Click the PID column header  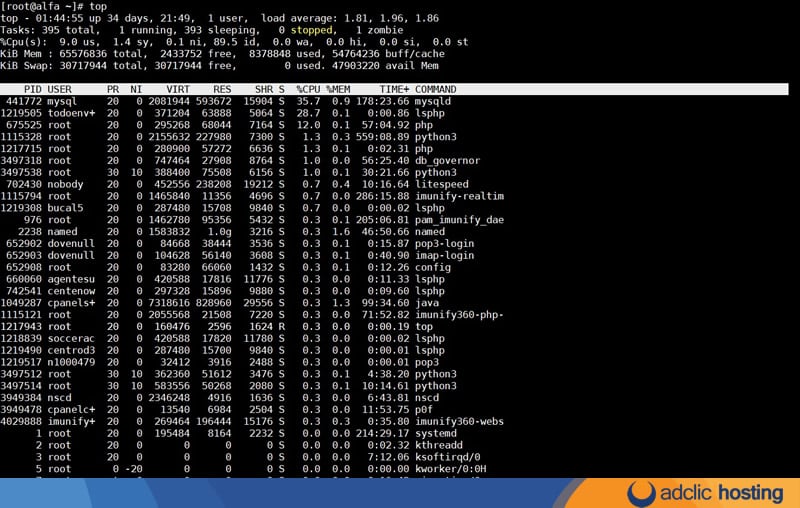[33, 89]
